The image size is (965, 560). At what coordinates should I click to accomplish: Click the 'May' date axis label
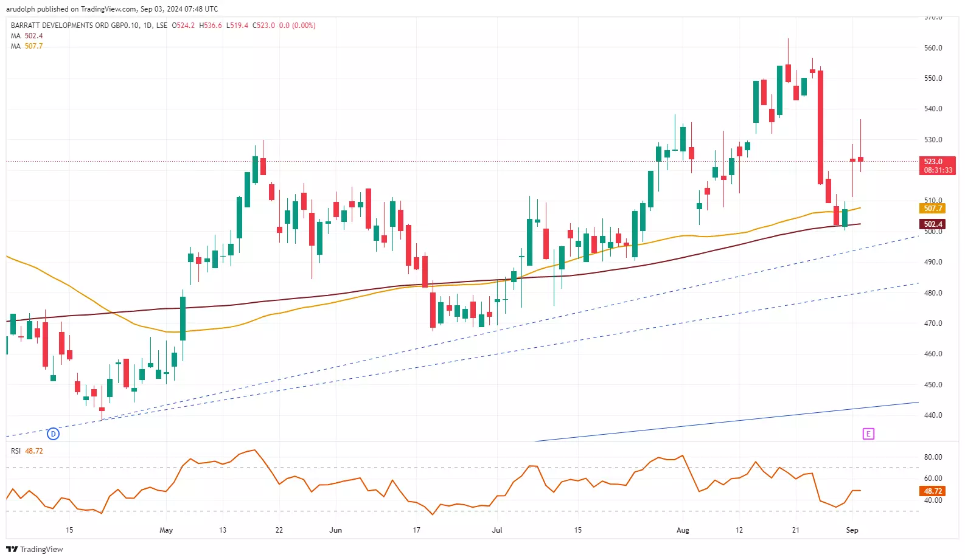166,530
